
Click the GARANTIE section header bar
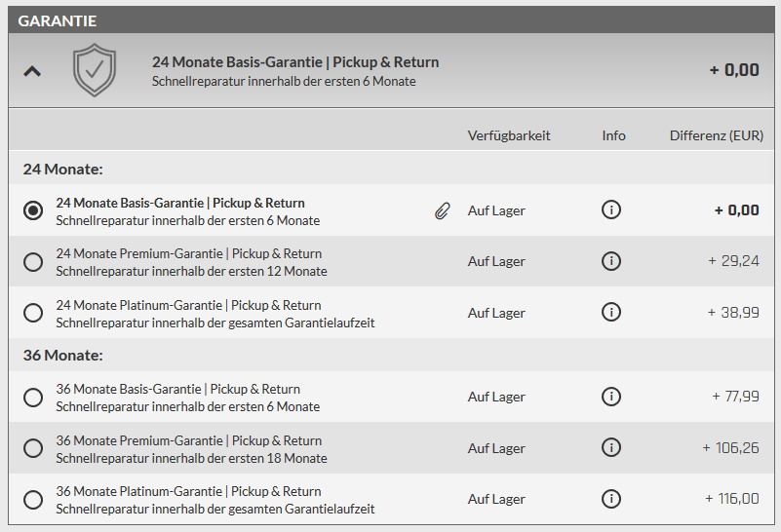point(390,19)
